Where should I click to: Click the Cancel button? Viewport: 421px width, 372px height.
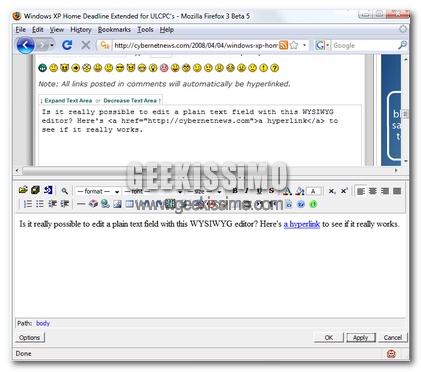click(393, 337)
